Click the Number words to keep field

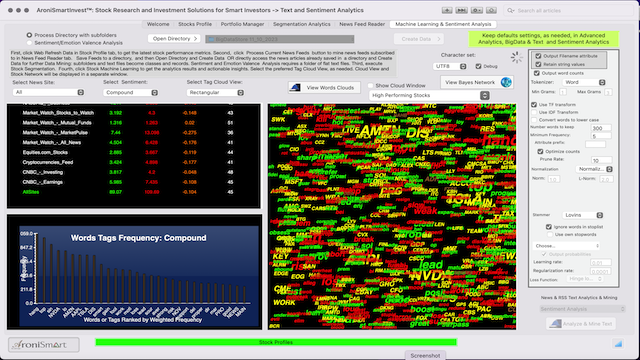[601, 128]
